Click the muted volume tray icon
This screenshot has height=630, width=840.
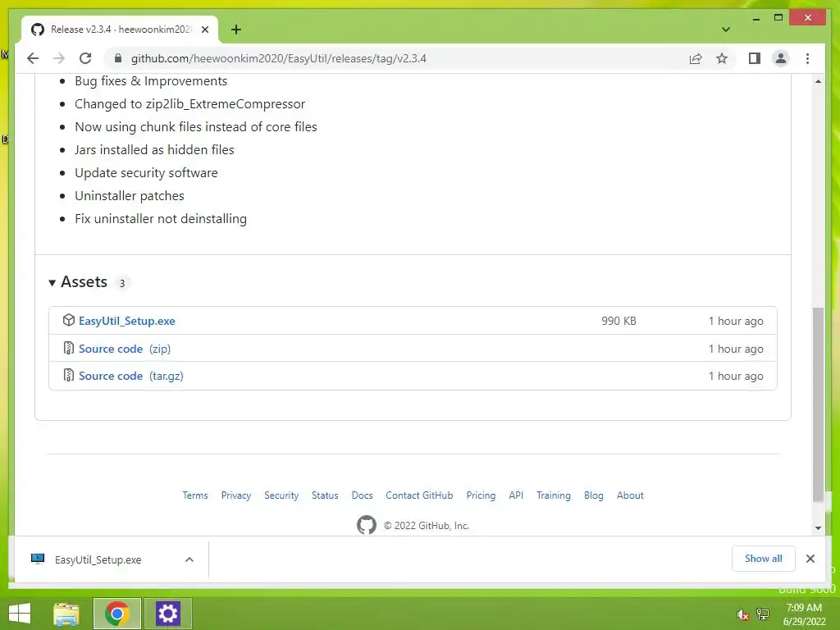click(742, 615)
